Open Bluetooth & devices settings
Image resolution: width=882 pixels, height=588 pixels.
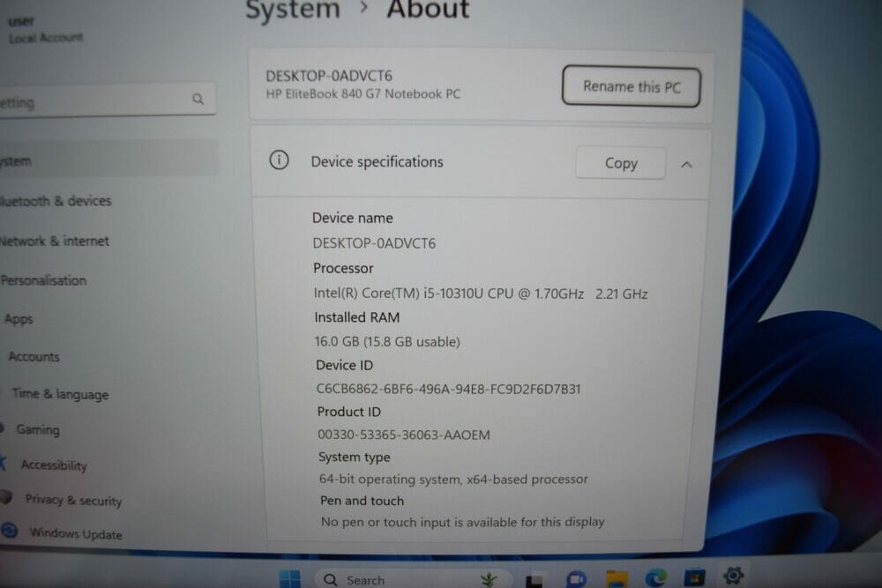(x=56, y=201)
